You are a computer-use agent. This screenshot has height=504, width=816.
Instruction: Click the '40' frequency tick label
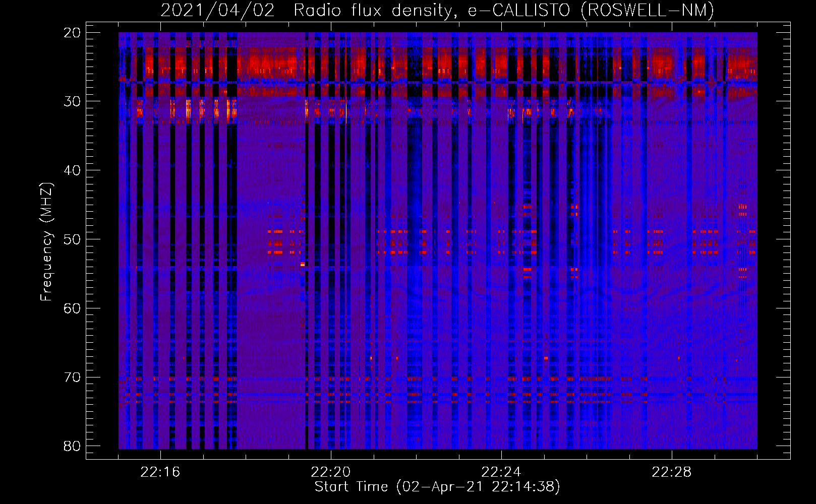coord(73,170)
